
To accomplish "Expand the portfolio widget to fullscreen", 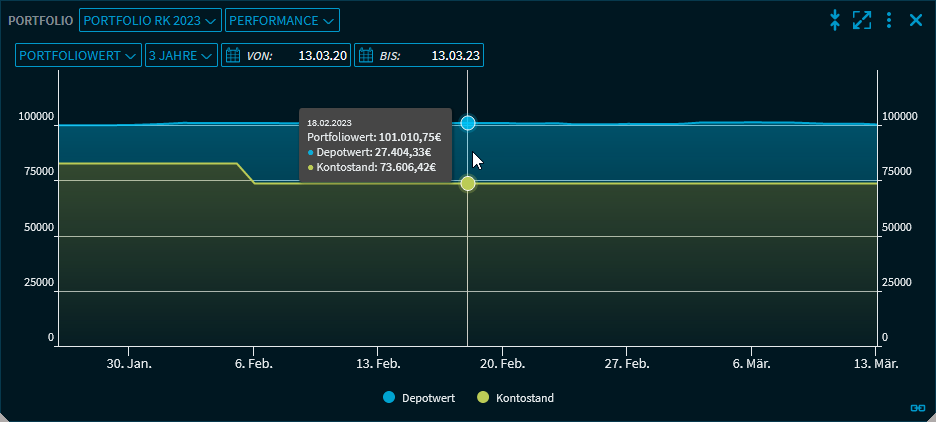I will coord(862,20).
